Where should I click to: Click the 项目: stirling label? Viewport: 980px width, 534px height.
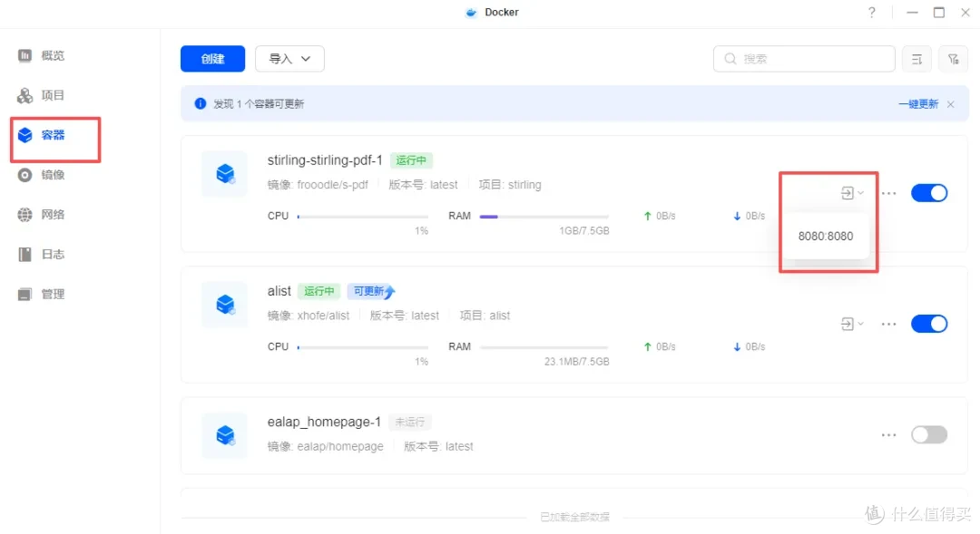(x=510, y=185)
